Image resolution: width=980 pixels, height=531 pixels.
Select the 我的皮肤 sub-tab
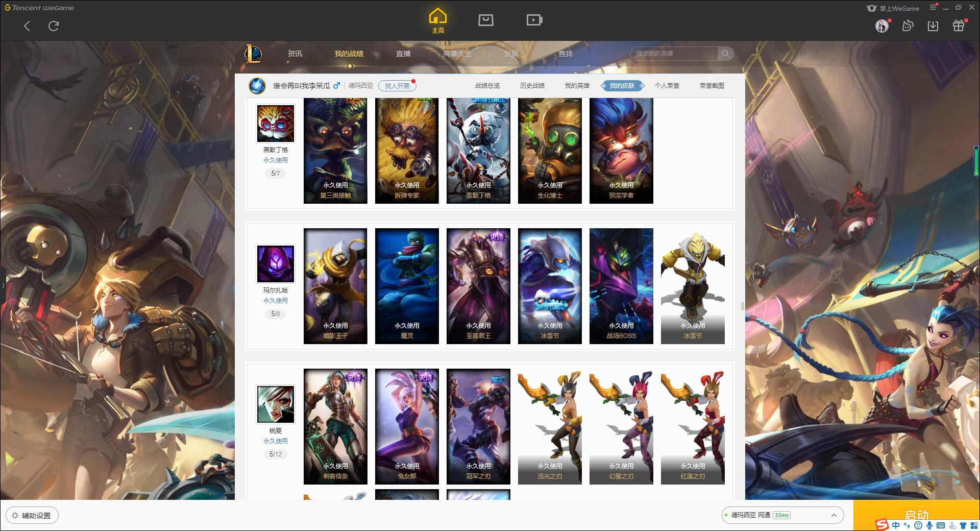[x=622, y=86]
